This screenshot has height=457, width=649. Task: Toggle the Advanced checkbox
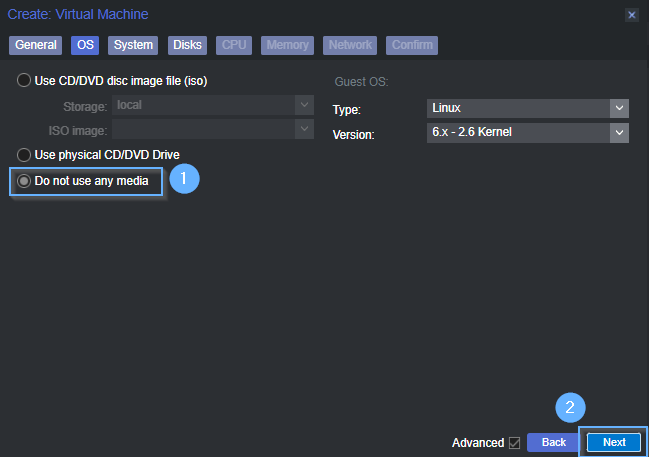coord(514,442)
